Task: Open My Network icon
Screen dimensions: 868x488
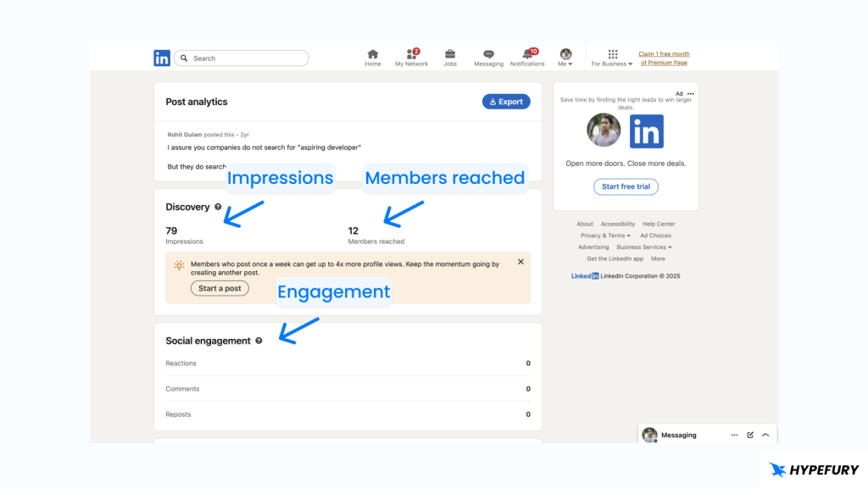Action: coord(411,54)
